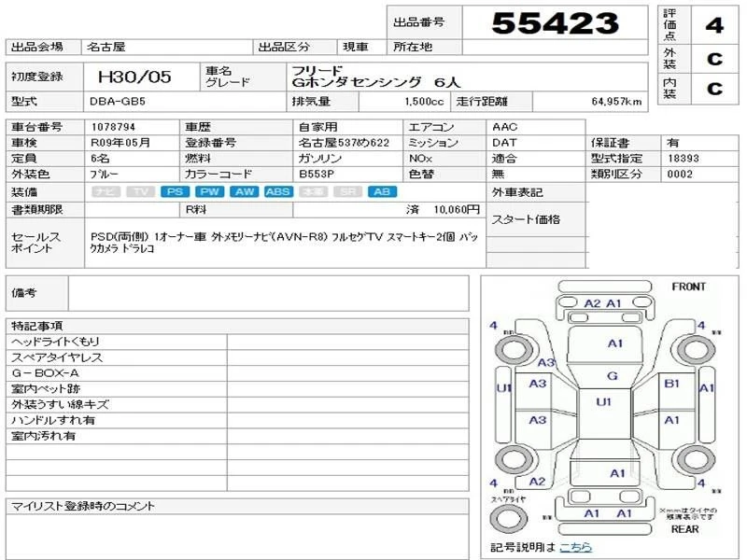Click the greyed-out SR sunroof badge
Screen dimensions: 747x560
pos(346,192)
